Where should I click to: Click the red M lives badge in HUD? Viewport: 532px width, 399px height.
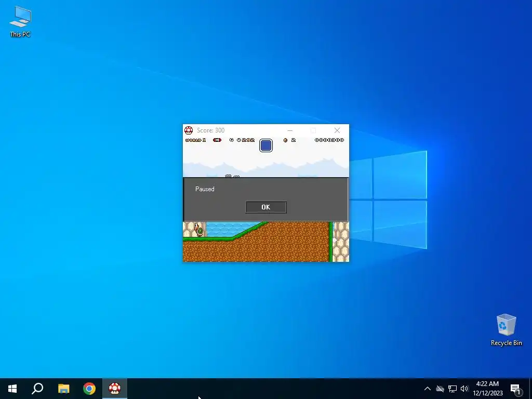click(x=217, y=140)
